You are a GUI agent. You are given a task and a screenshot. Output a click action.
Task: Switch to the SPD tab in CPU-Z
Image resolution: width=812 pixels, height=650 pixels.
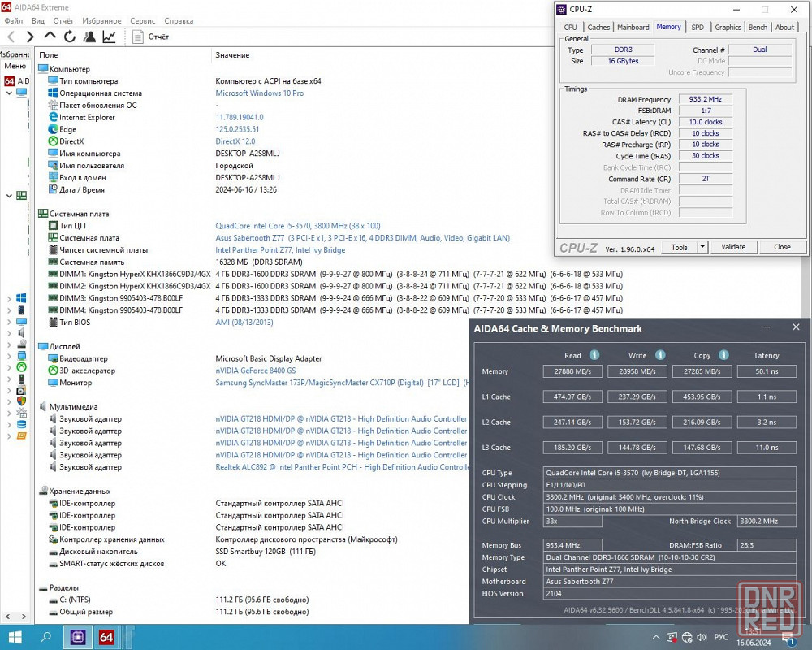point(698,27)
